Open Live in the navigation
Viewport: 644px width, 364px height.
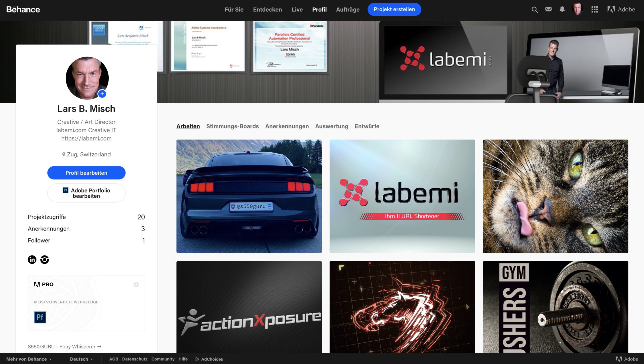click(x=297, y=10)
